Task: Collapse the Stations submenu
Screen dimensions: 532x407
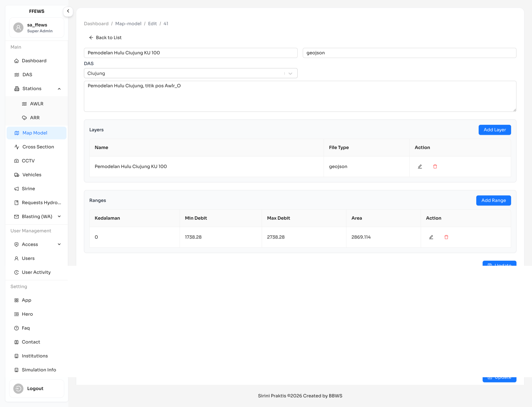Action: point(37,89)
